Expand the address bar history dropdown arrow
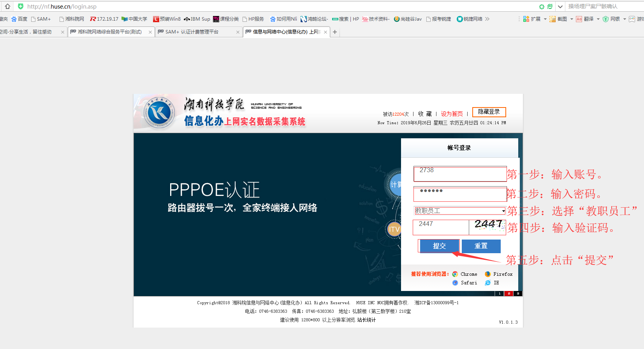 pyautogui.click(x=560, y=7)
